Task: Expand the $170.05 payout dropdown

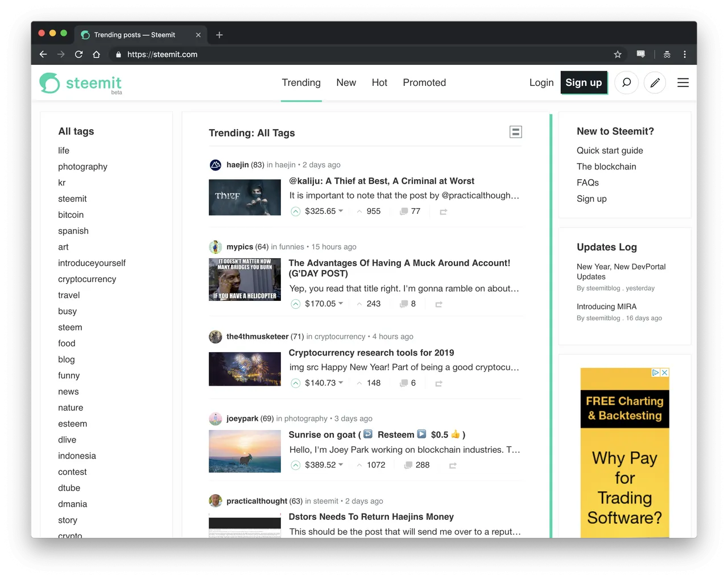Action: pos(341,304)
